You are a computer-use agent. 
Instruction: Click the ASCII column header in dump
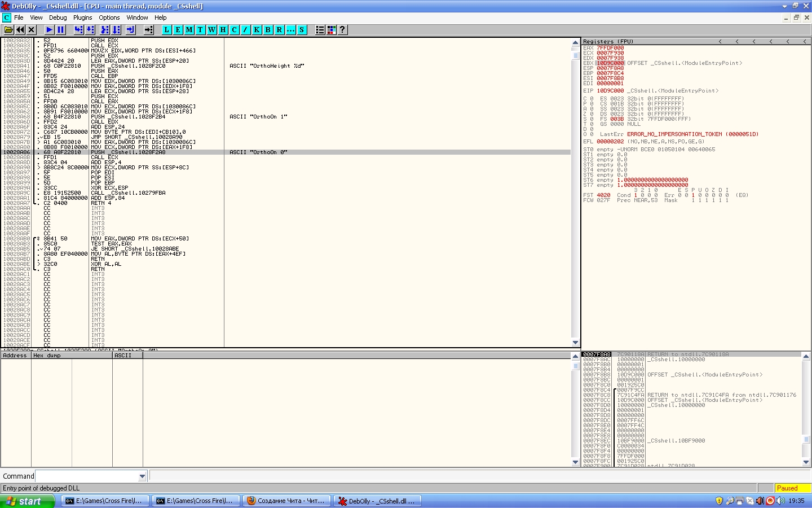(127, 356)
